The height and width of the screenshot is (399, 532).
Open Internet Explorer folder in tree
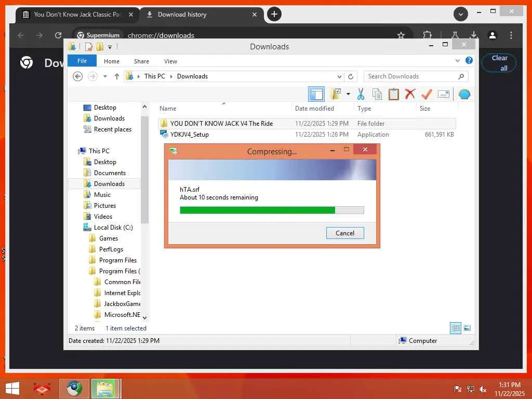pyautogui.click(x=122, y=293)
